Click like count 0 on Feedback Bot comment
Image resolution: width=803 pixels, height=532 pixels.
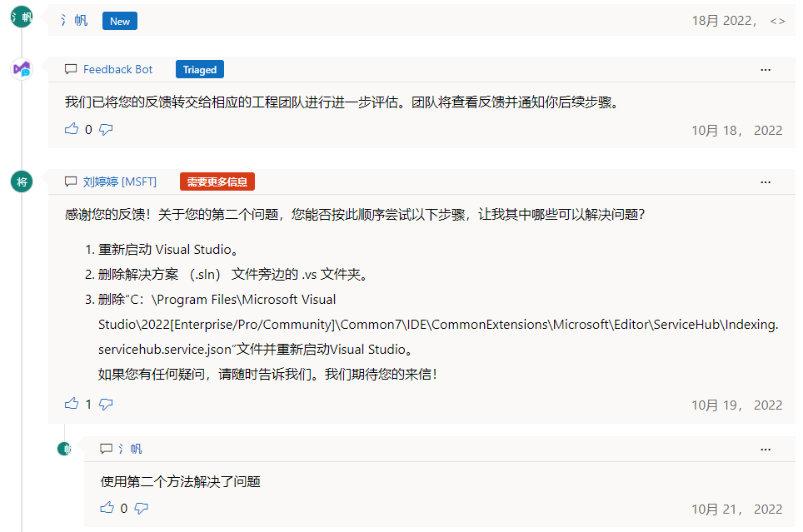point(88,130)
